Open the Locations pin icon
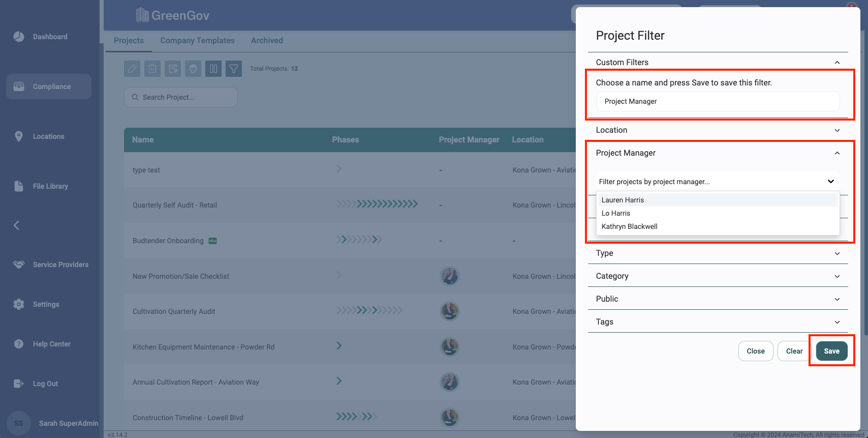The height and width of the screenshot is (438, 868). pyautogui.click(x=19, y=136)
